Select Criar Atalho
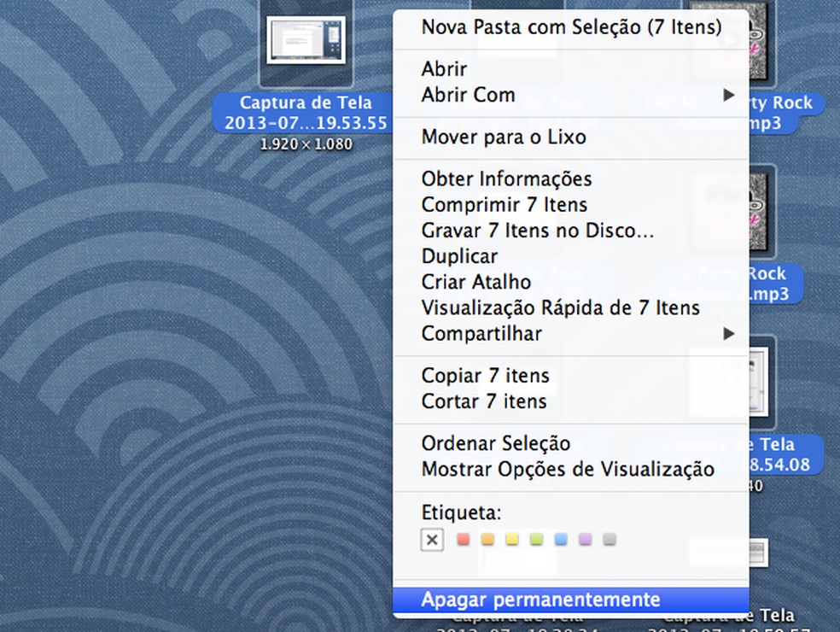 [571, 282]
